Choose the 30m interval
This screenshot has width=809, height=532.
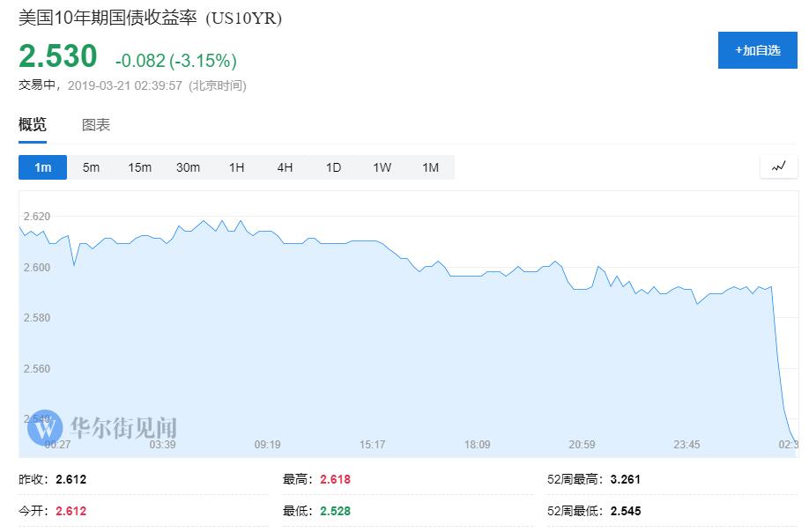188,167
